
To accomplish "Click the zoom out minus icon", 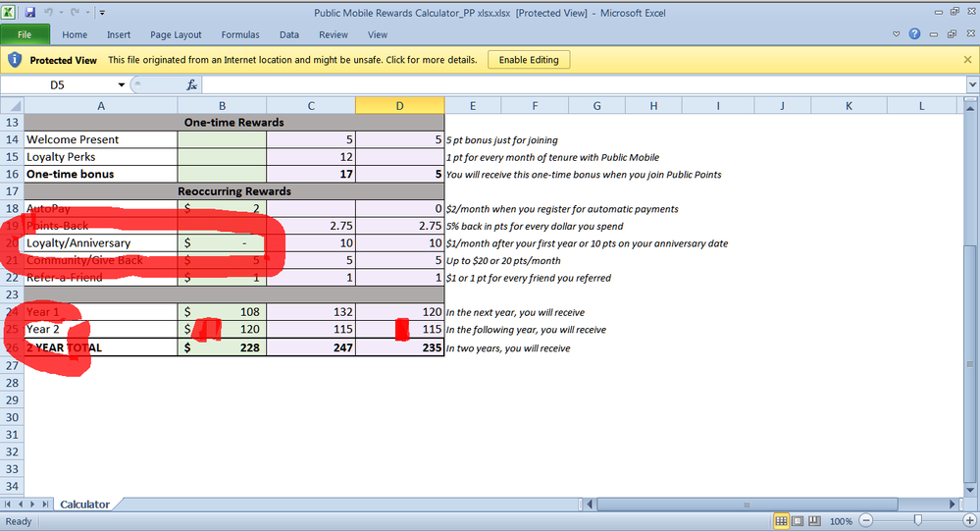I will click(864, 520).
